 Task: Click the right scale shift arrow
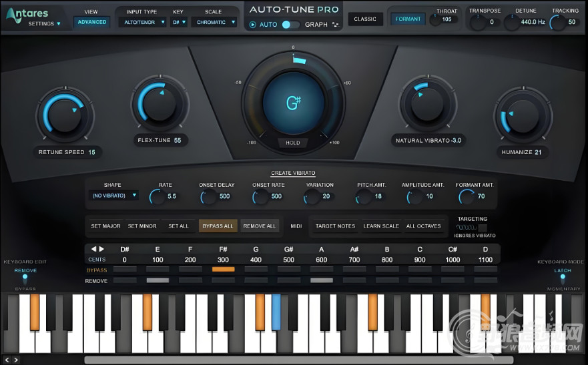[101, 249]
